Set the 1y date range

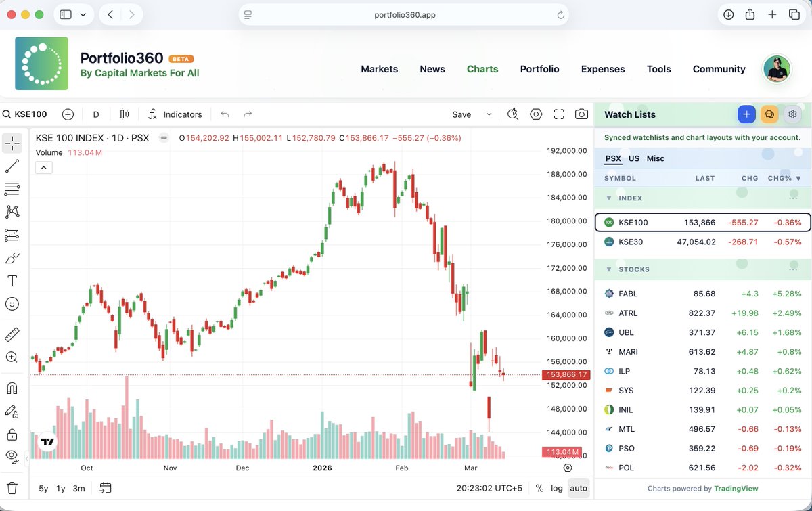click(61, 488)
